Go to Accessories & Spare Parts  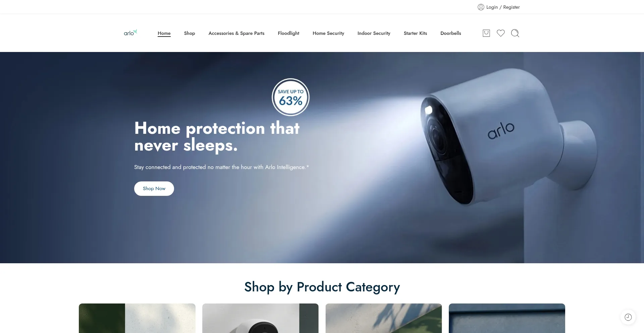[236, 33]
